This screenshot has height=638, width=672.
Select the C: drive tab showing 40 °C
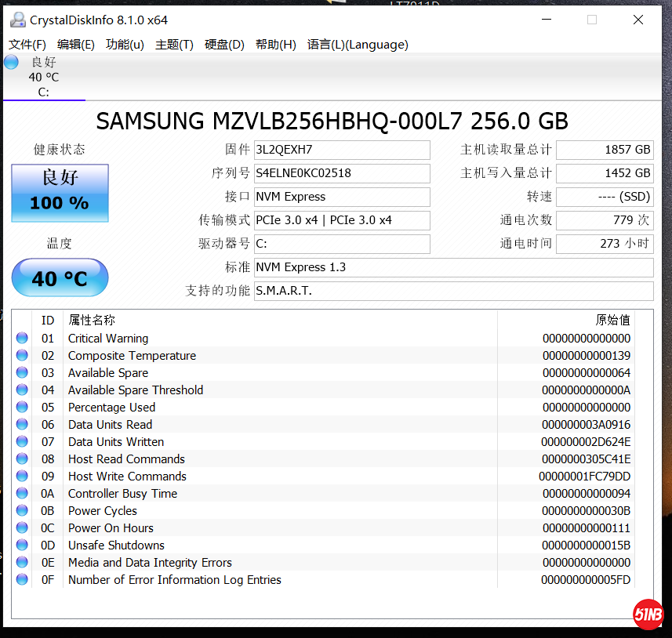point(44,78)
